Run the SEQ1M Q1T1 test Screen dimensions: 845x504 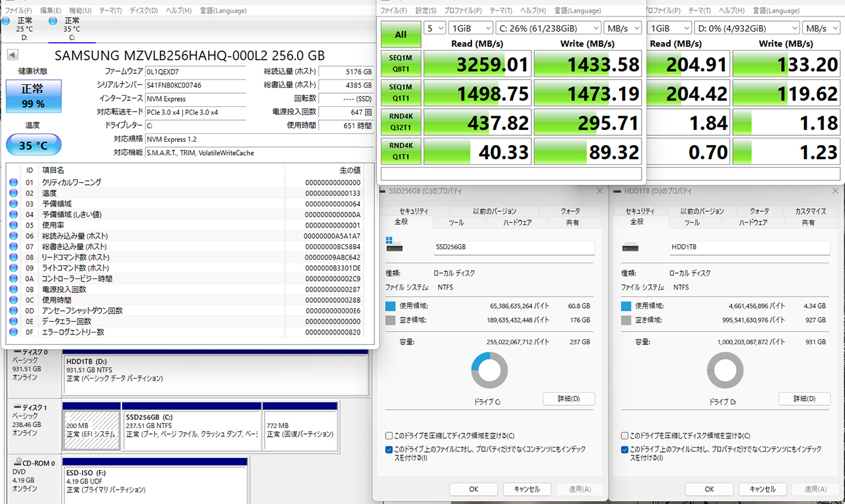coord(401,93)
